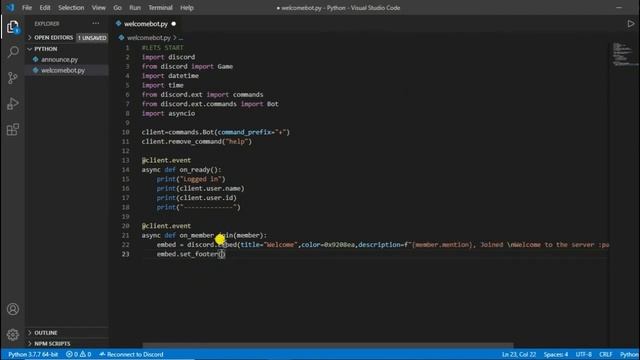
Task: Click CRLF end-of-line selector
Action: pos(606,354)
